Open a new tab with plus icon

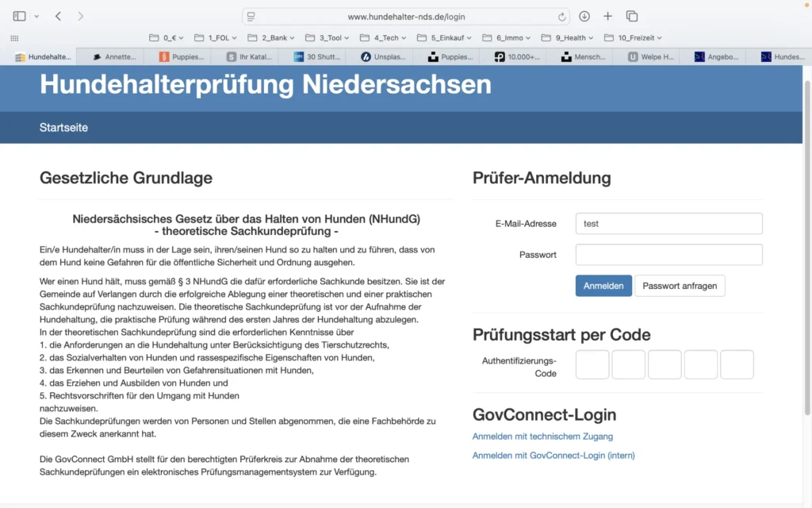click(607, 16)
